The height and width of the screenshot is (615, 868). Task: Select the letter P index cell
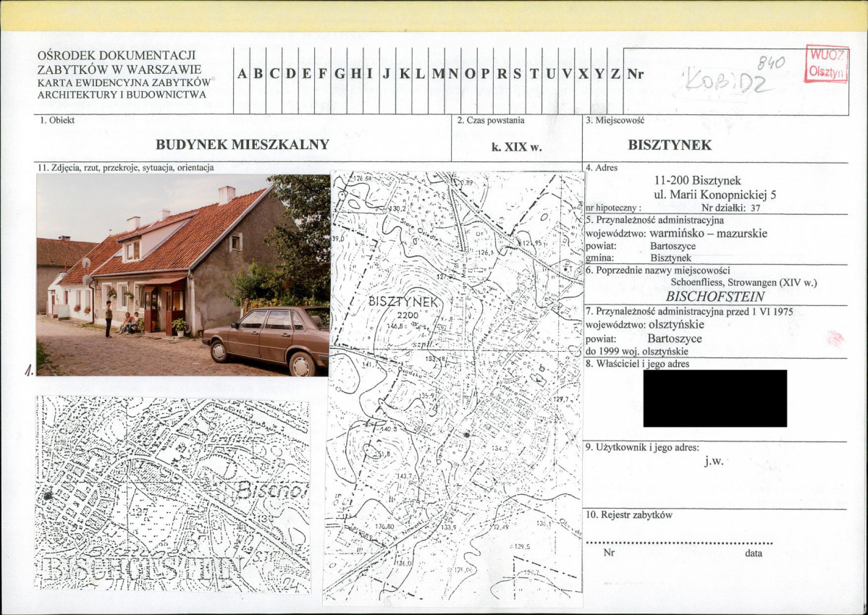pos(486,74)
